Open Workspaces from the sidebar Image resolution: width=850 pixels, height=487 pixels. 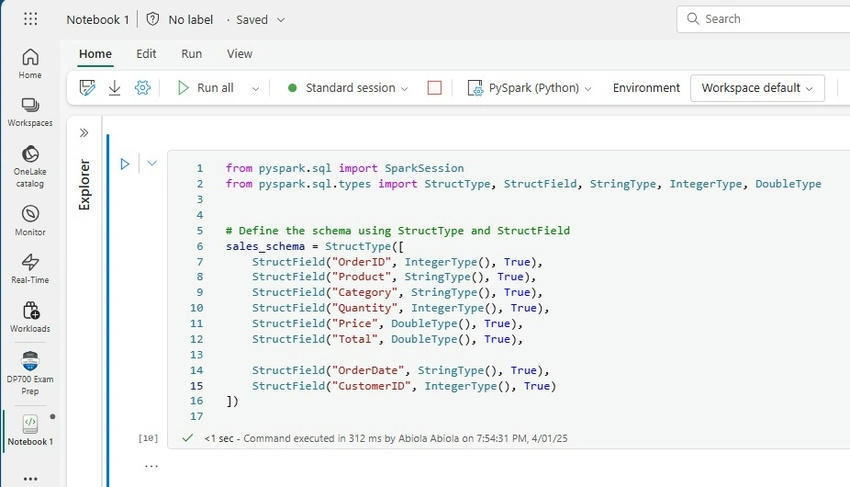coord(30,112)
